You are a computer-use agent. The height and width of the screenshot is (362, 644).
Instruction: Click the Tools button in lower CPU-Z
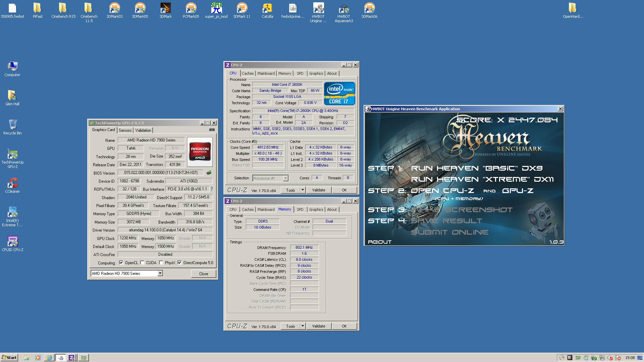(290, 326)
